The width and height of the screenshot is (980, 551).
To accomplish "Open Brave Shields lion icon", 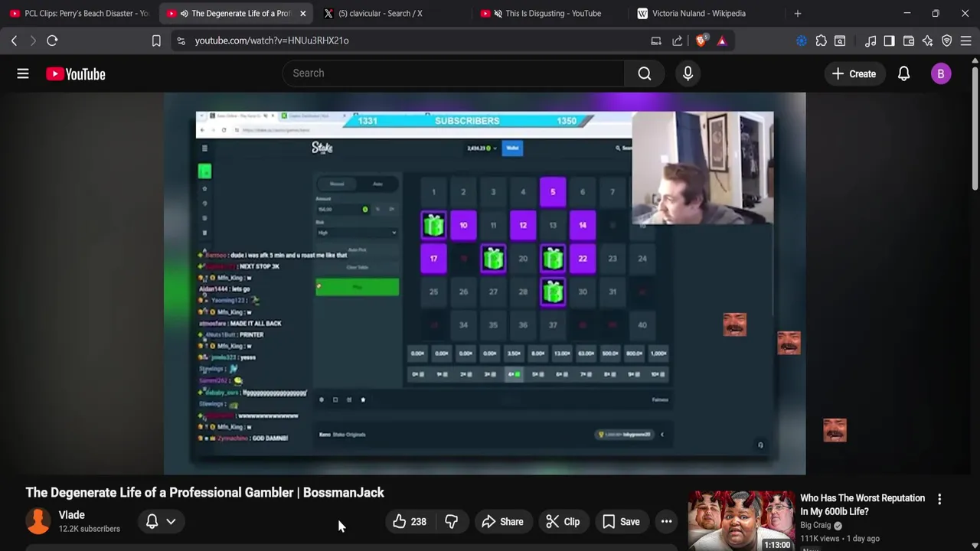I will click(x=701, y=41).
